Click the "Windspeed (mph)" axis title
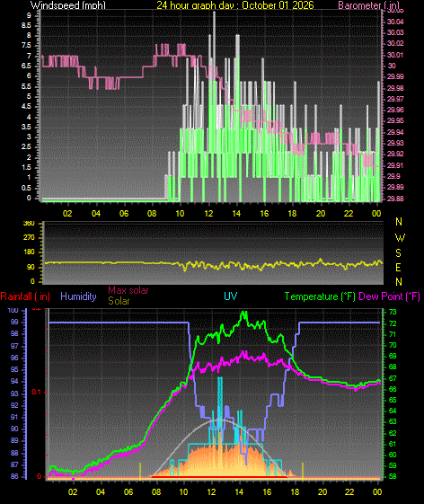424x504 pixels. coord(68,5)
